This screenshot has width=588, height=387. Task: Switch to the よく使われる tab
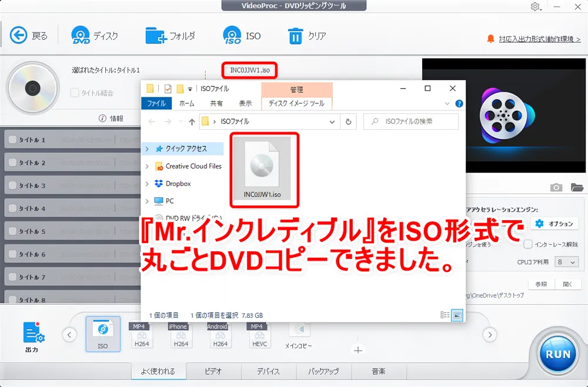(158, 371)
